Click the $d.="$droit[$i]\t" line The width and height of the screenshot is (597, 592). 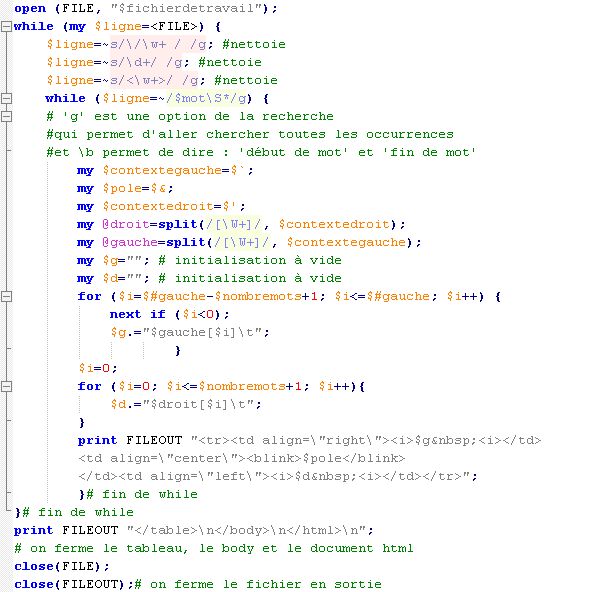(186, 404)
